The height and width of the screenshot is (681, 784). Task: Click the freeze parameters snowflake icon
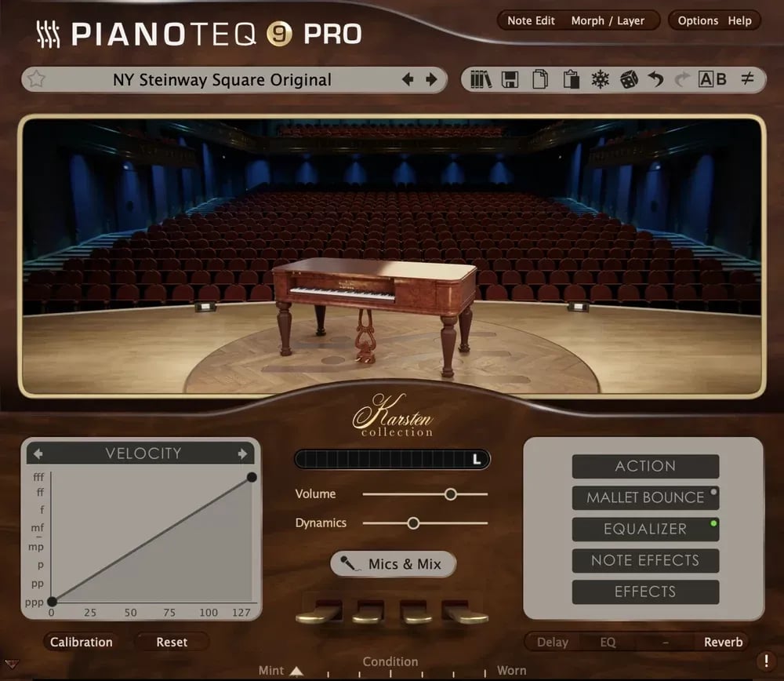[x=600, y=79]
